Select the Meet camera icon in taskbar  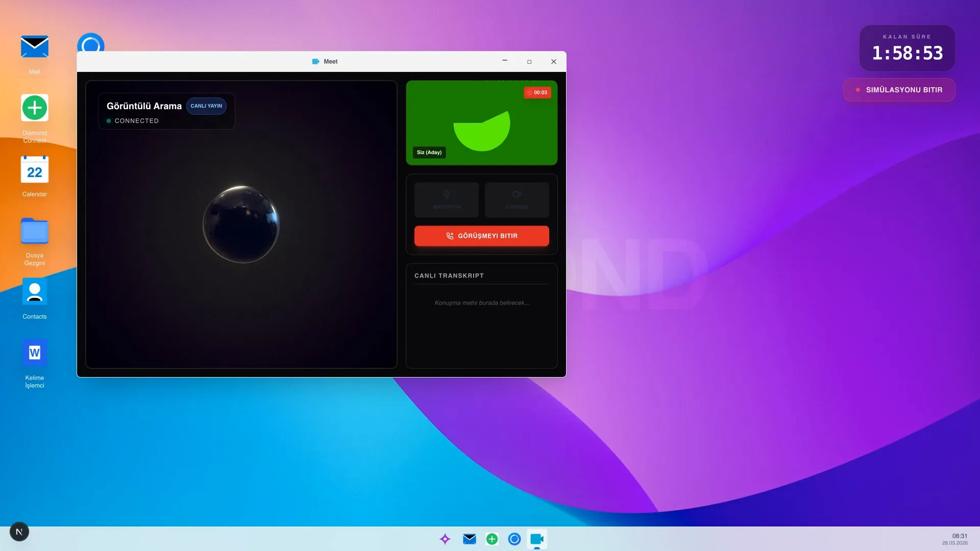click(x=537, y=539)
